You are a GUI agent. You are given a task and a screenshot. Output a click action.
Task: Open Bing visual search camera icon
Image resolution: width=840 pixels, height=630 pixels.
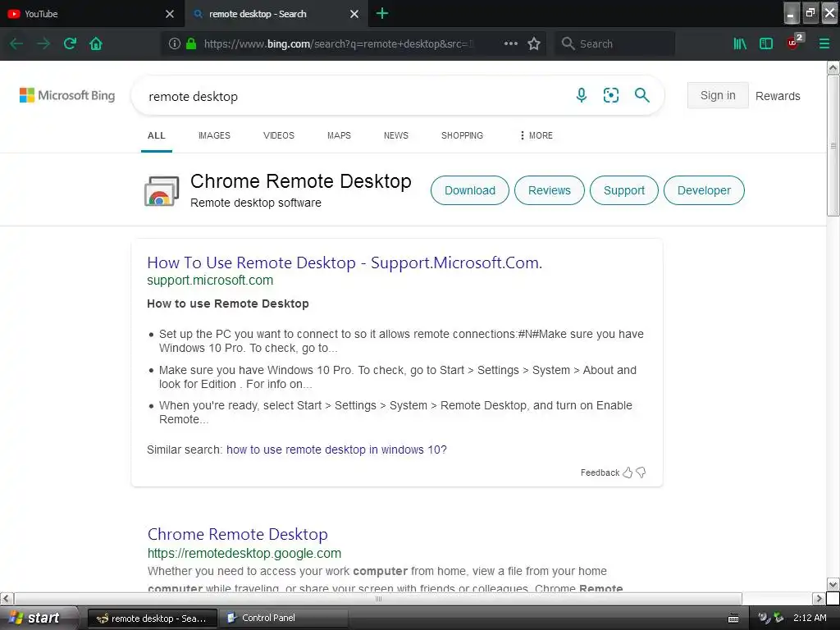click(610, 95)
